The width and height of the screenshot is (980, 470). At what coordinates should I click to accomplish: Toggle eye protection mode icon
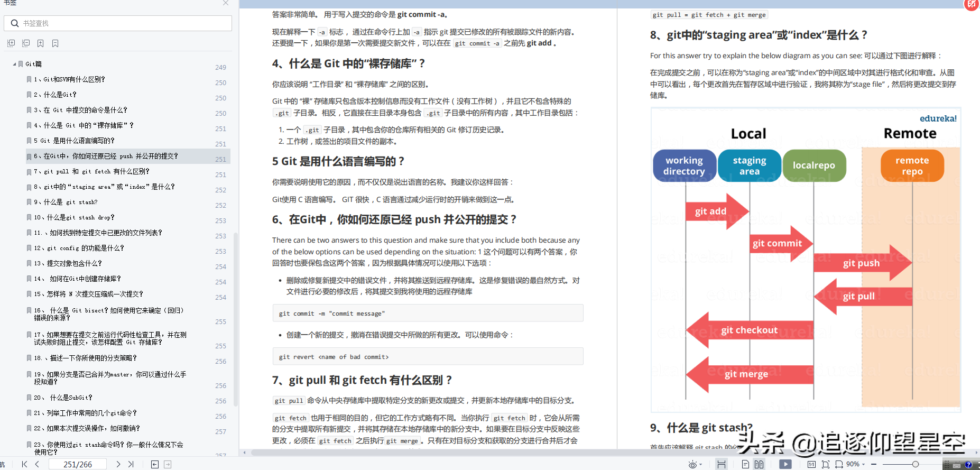point(692,464)
